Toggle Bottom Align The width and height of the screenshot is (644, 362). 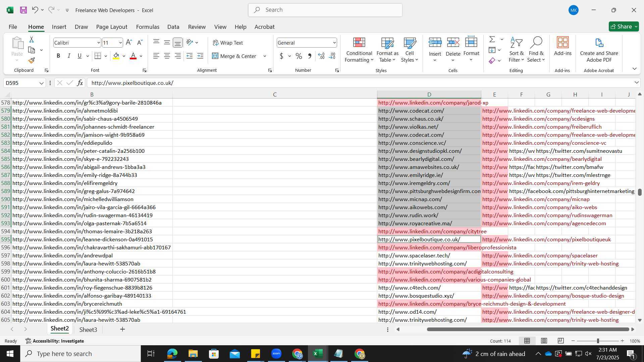[x=178, y=43]
